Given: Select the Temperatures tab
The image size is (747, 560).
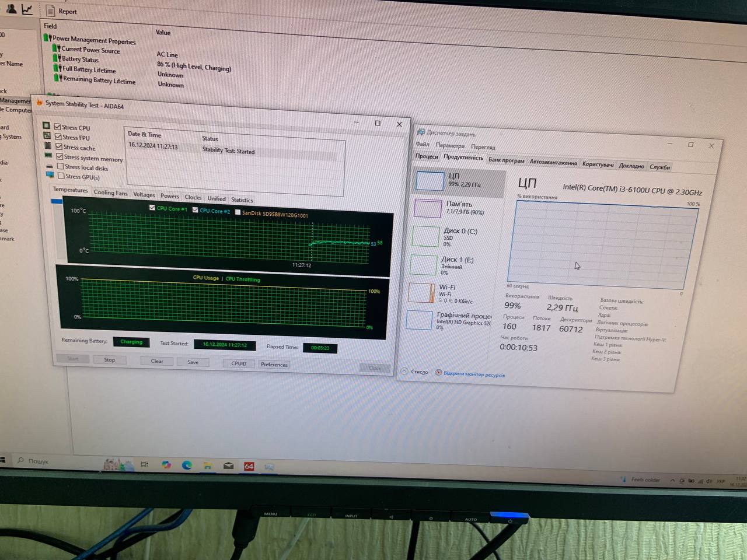Looking at the screenshot, I should point(71,190).
